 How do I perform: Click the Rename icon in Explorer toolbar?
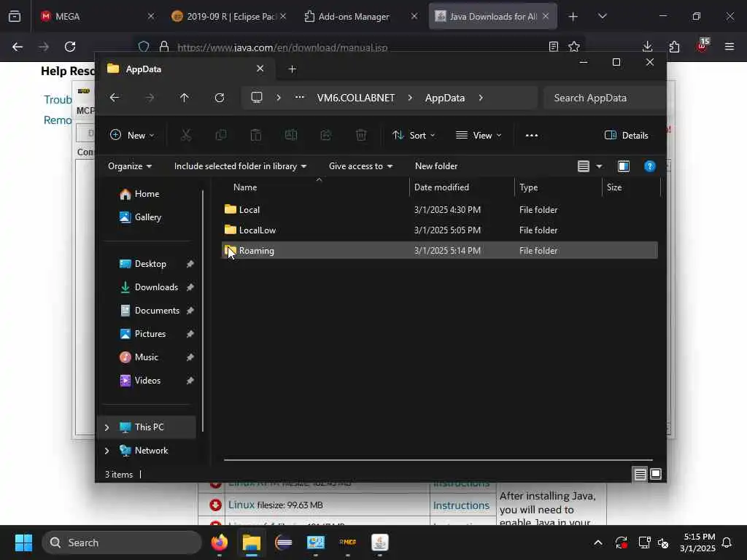point(290,135)
